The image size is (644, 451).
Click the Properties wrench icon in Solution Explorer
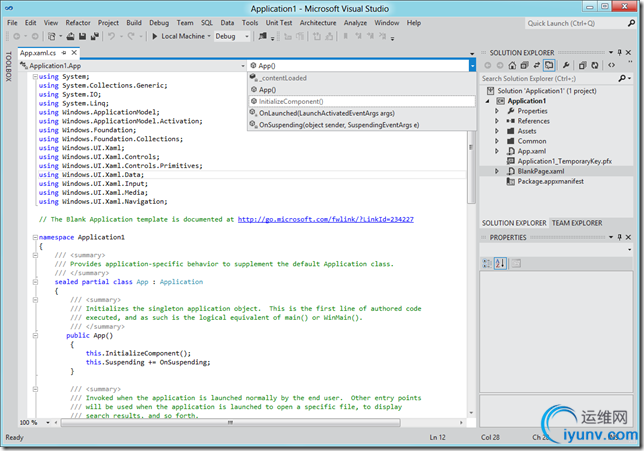coord(566,65)
